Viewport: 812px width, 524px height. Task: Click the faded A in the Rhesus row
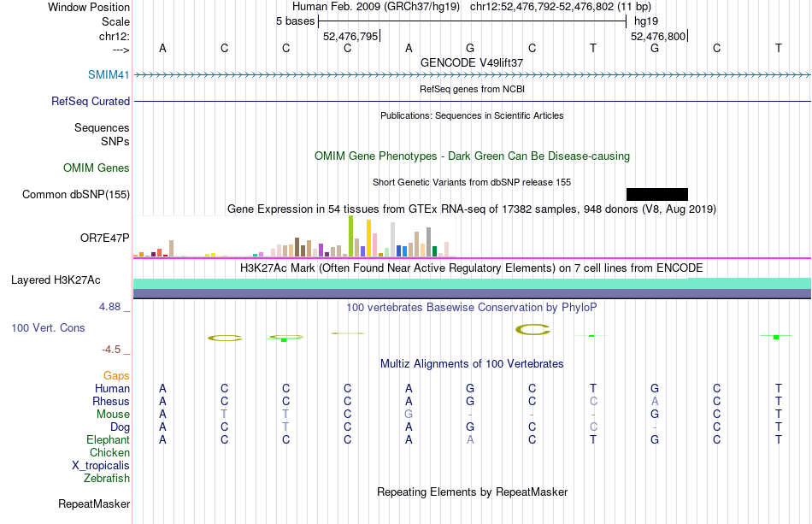655,401
